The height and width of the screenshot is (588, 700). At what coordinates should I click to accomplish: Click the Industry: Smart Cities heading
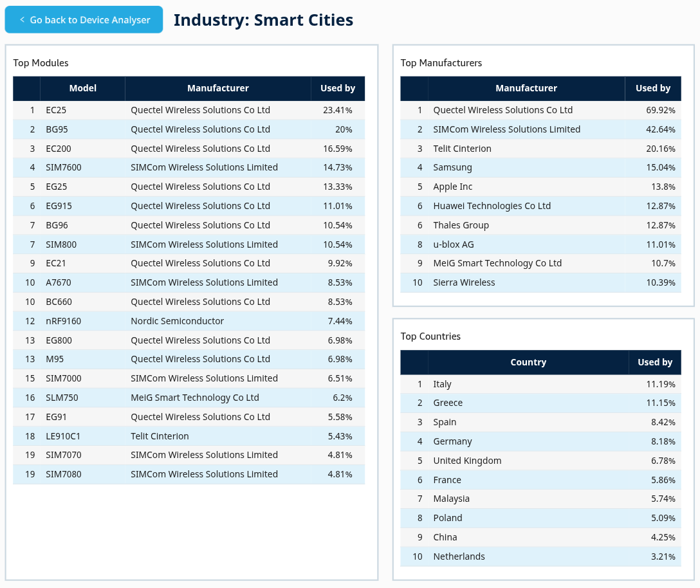(x=263, y=20)
